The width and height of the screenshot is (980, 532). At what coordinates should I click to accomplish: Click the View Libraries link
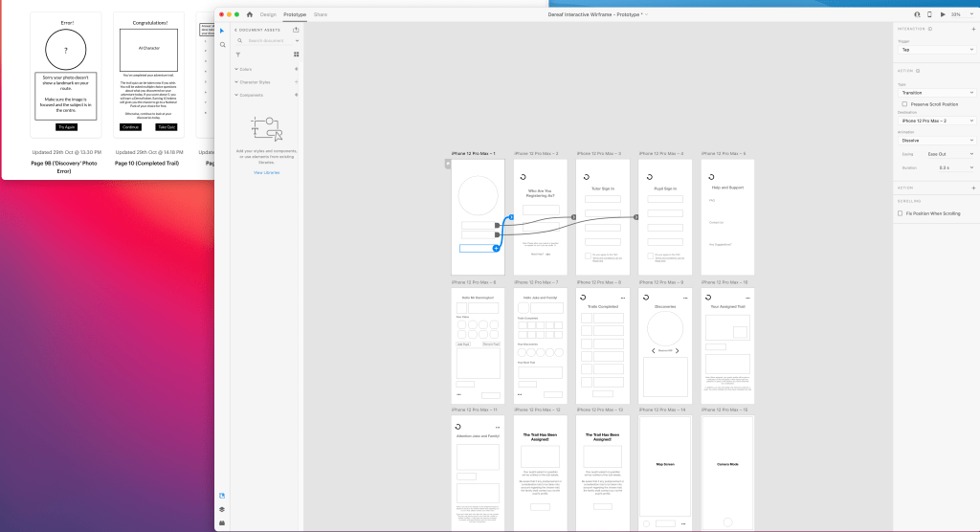pyautogui.click(x=266, y=172)
